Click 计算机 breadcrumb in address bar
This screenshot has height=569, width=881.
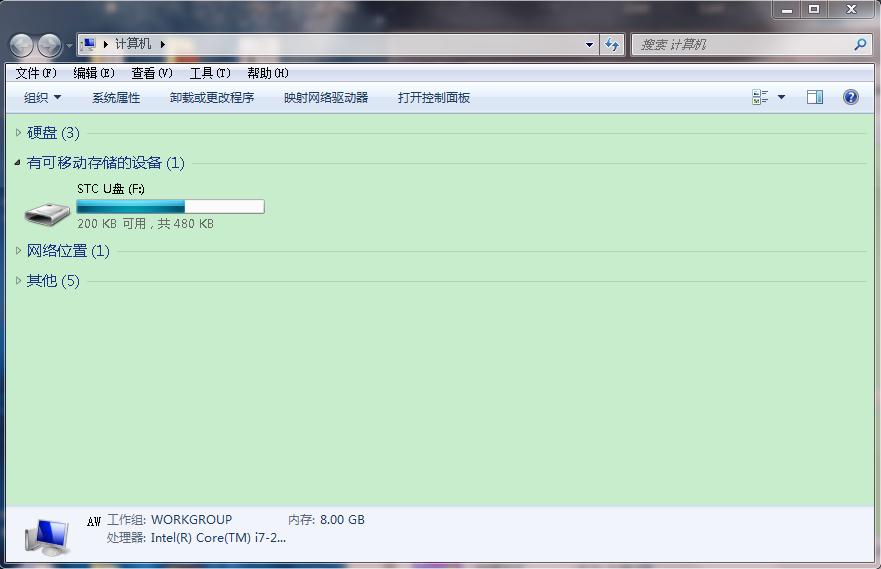pos(133,44)
